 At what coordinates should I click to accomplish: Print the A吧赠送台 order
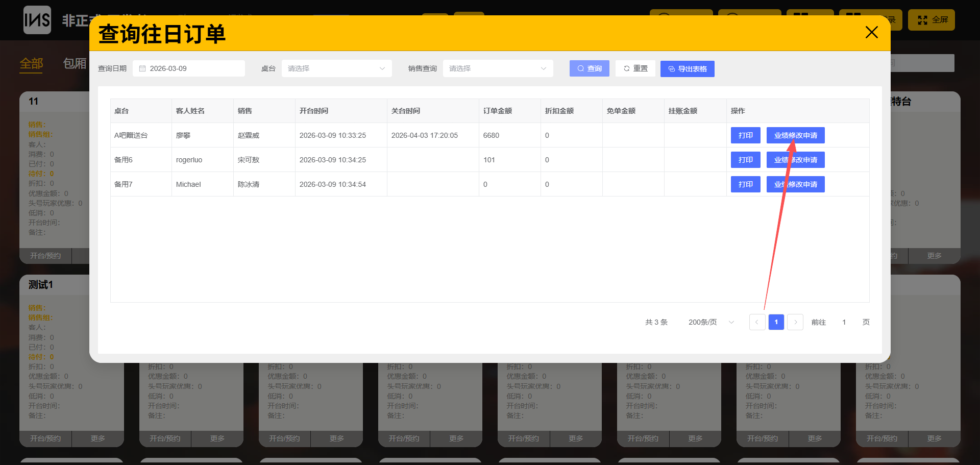[x=745, y=135]
